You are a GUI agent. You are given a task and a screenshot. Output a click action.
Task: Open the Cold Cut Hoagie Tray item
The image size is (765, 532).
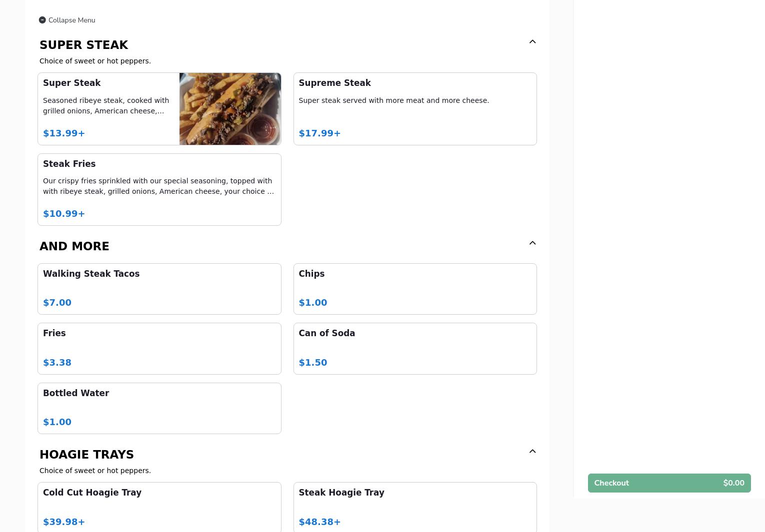tap(159, 507)
